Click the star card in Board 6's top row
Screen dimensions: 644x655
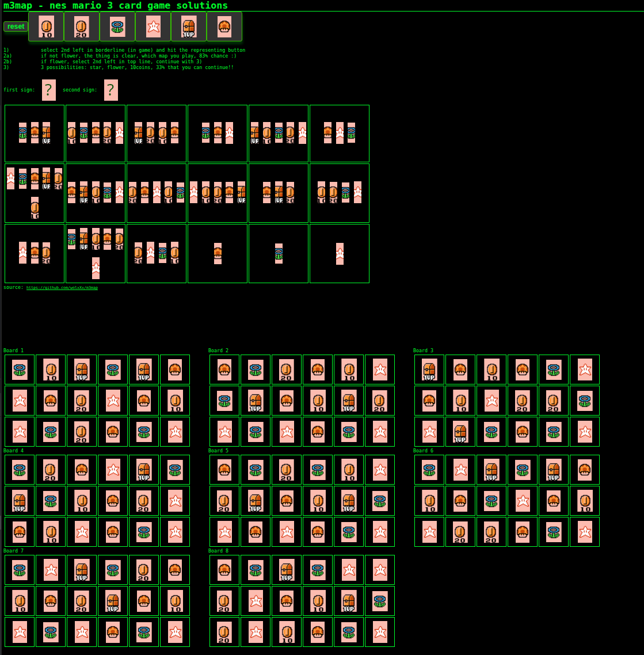click(x=460, y=470)
